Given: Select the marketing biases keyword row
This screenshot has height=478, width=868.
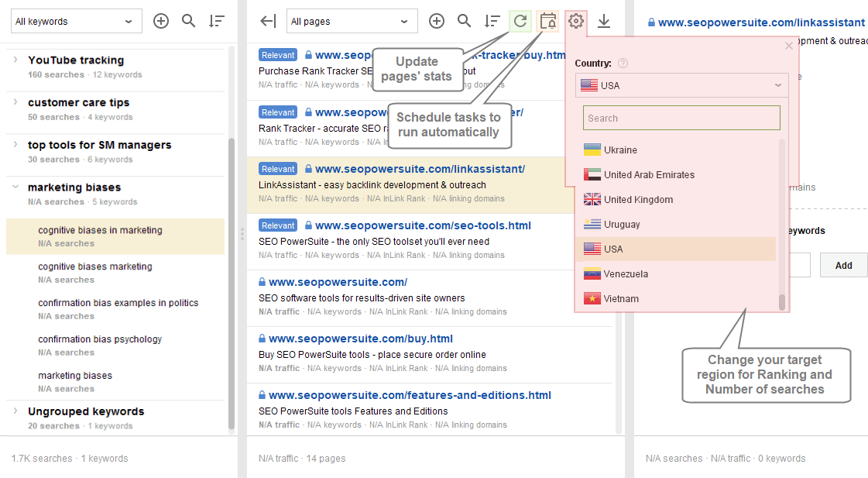Looking at the screenshot, I should click(x=115, y=382).
